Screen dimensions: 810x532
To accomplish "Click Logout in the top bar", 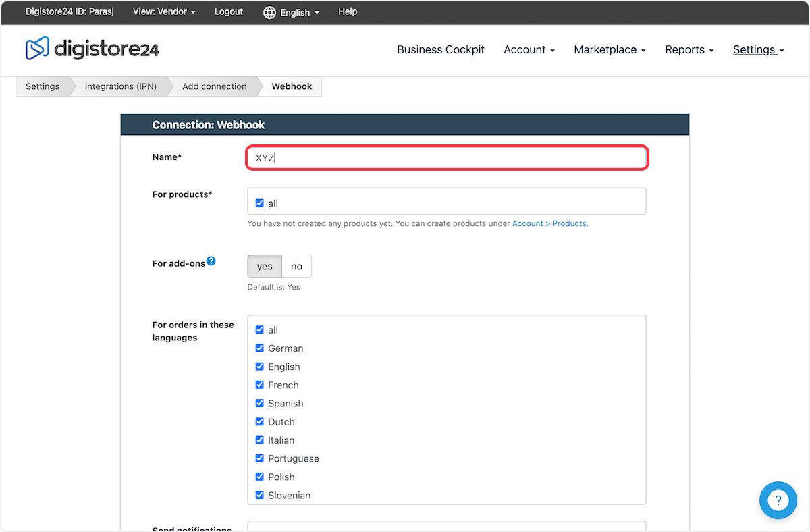I will tap(229, 12).
